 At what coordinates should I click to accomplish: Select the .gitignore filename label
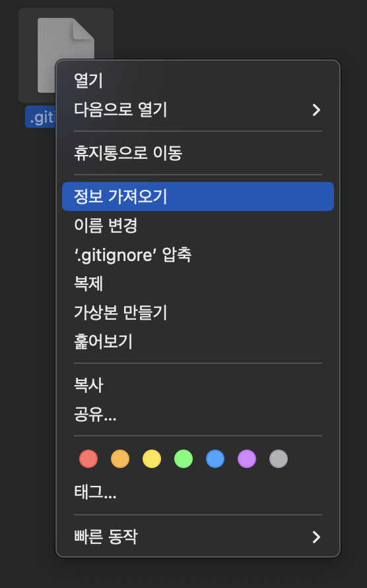click(40, 117)
